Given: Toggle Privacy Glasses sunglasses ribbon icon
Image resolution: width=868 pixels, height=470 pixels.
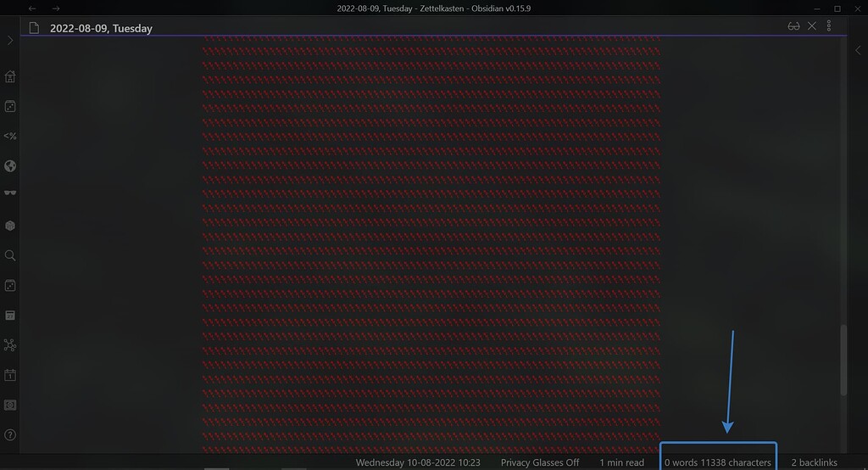Looking at the screenshot, I should [x=10, y=193].
